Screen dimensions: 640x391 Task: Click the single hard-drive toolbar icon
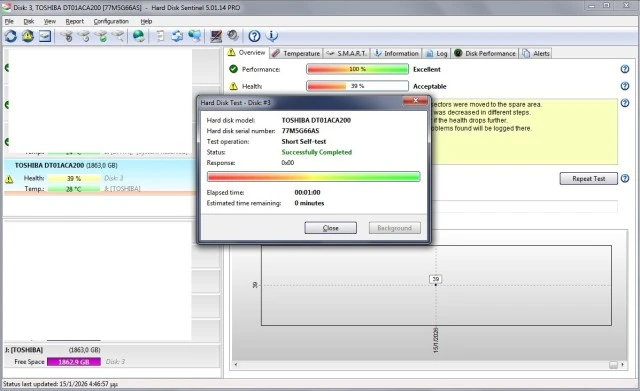(x=45, y=36)
